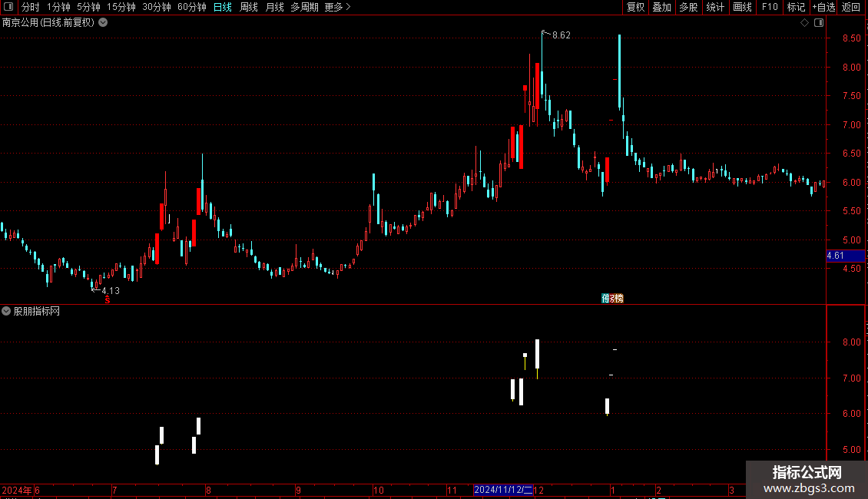Screen dimensions: 868x499
Task: Click the blue 4.61 price marker
Action: click(845, 256)
